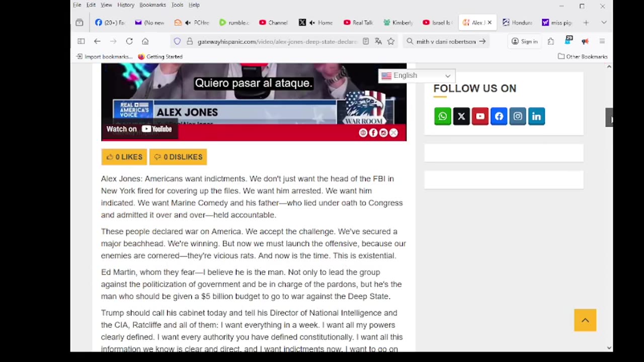Switch to the miss pig Yahoo tab
The width and height of the screenshot is (644, 362).
point(557,23)
